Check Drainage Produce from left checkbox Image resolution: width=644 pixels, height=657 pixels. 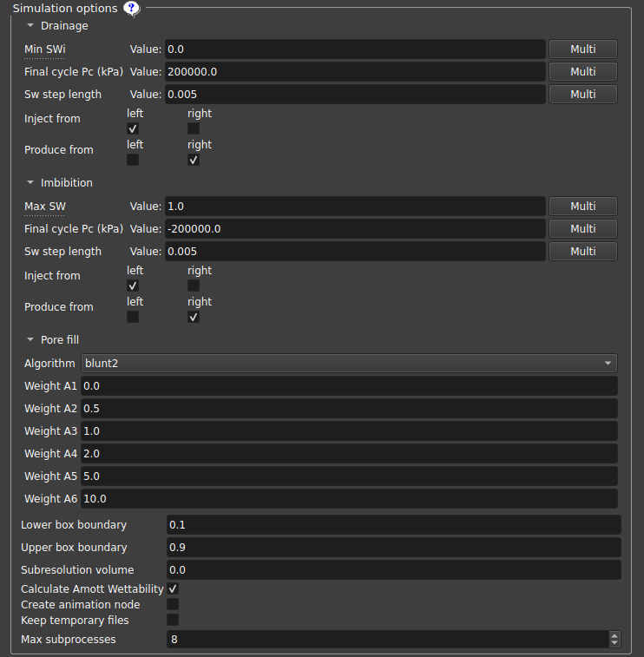tap(133, 160)
